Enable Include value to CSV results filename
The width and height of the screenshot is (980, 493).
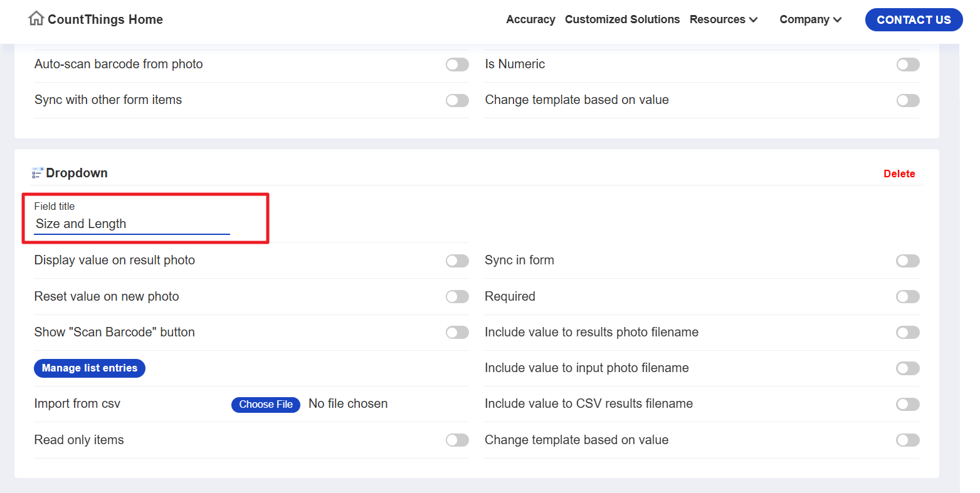[x=907, y=405]
